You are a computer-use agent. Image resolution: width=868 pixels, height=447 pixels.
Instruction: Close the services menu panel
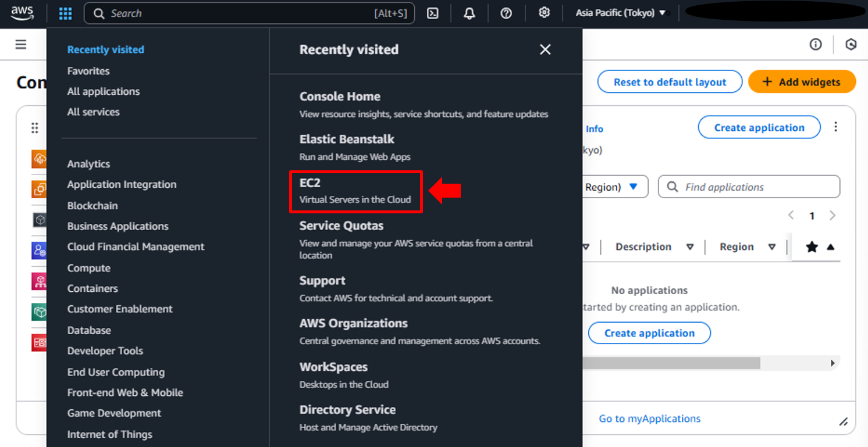click(545, 50)
